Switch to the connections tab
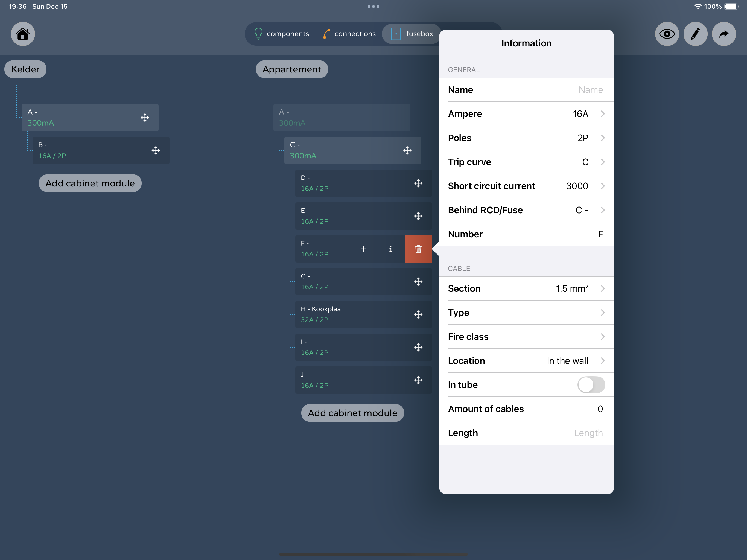Viewport: 747px width, 560px height. 349,34
